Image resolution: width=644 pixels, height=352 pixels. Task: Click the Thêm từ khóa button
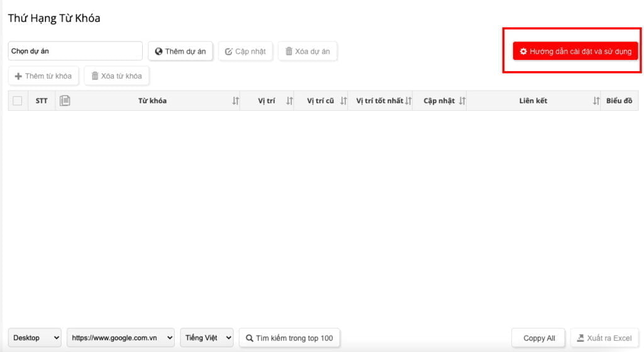(x=43, y=76)
